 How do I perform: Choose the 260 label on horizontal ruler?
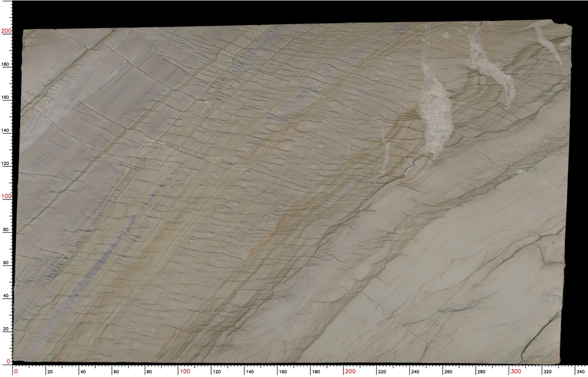448,372
